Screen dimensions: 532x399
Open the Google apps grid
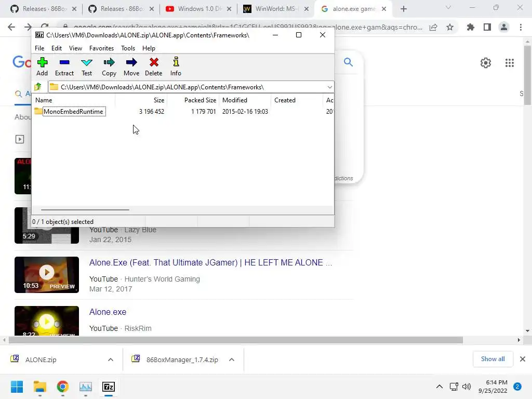(509, 63)
